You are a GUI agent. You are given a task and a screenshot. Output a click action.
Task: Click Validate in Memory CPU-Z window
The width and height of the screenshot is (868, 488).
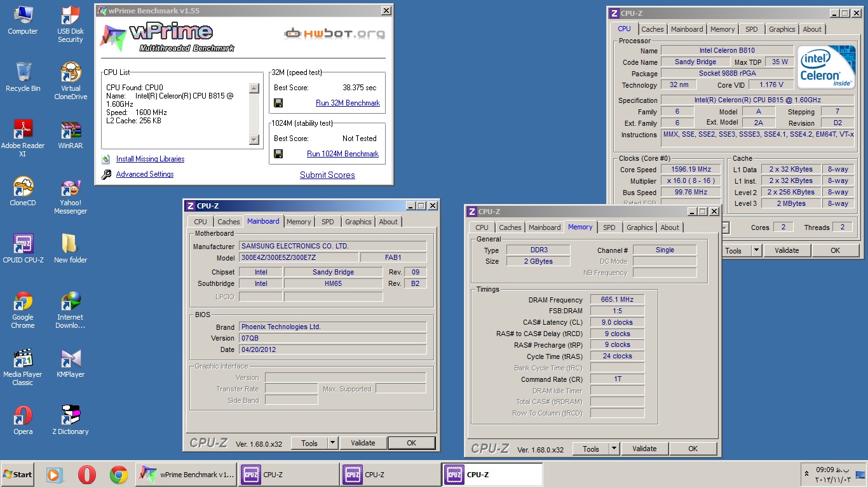click(644, 449)
